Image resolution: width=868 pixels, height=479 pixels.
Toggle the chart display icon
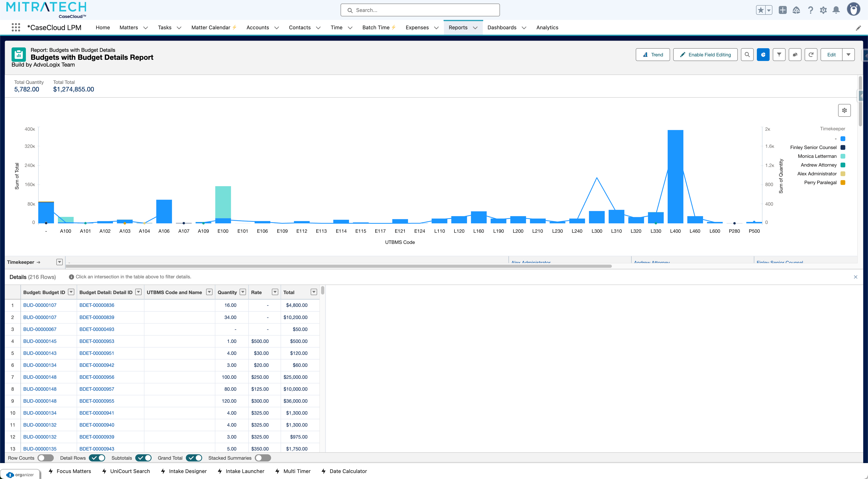click(763, 55)
